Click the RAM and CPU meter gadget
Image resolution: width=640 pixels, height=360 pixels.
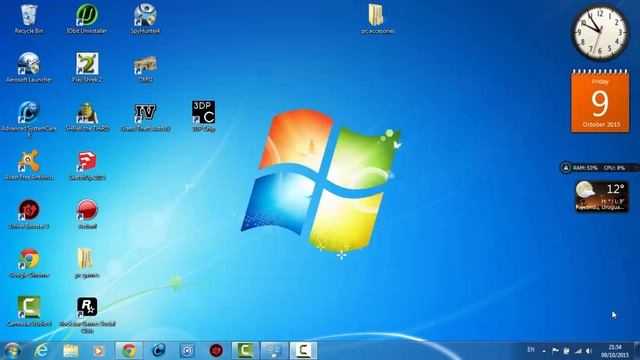(x=599, y=168)
